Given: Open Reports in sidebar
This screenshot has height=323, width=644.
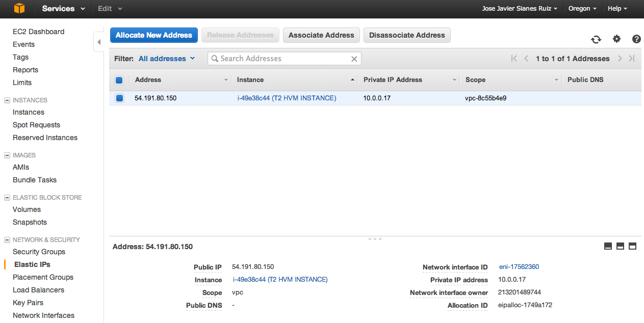Looking at the screenshot, I should point(25,70).
